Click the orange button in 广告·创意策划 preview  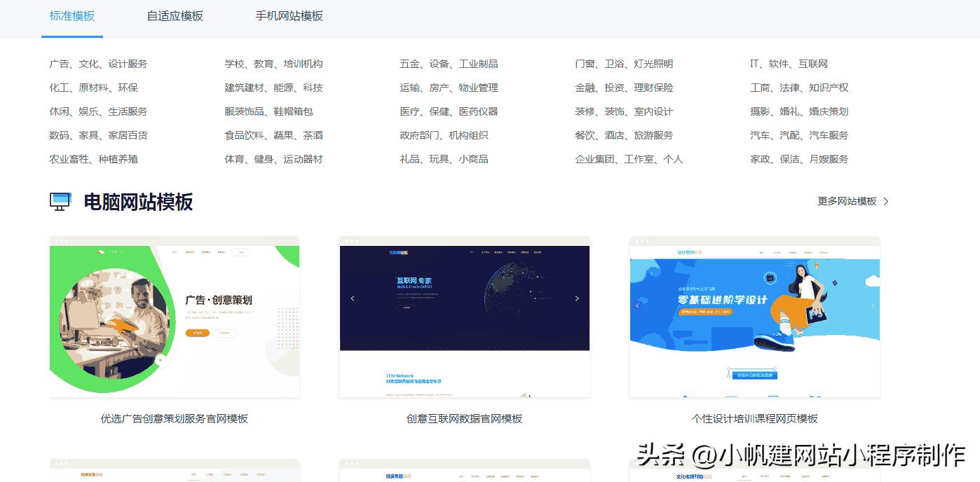pos(196,332)
